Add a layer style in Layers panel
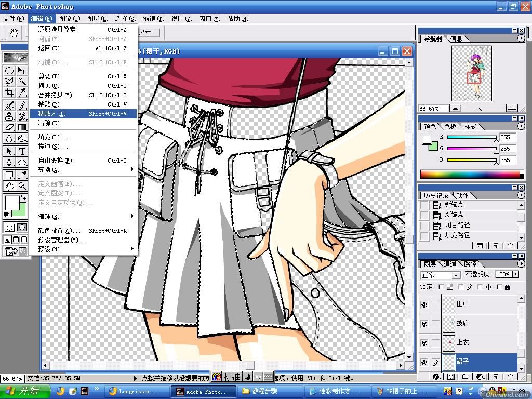Viewport: 532px width, 399px height. point(436,377)
